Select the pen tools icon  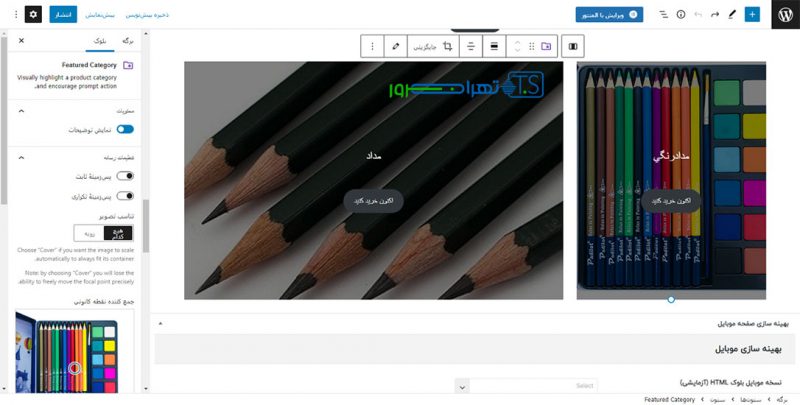click(x=730, y=15)
